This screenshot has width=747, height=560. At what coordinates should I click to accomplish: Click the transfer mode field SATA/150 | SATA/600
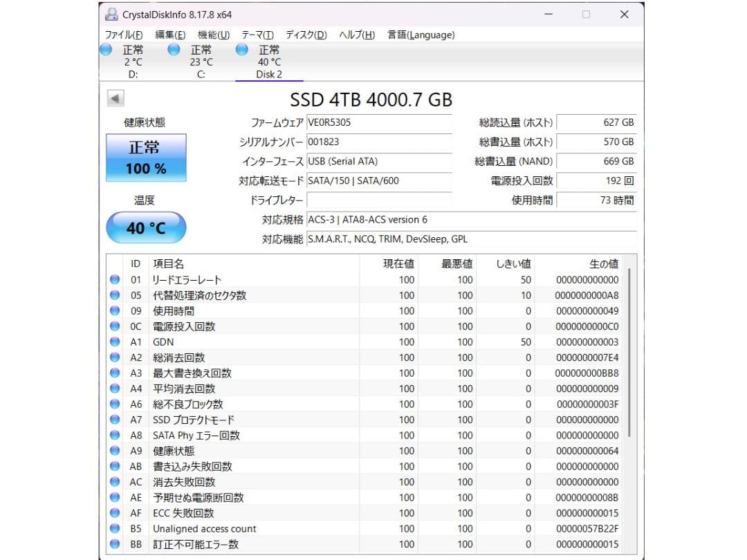(379, 181)
